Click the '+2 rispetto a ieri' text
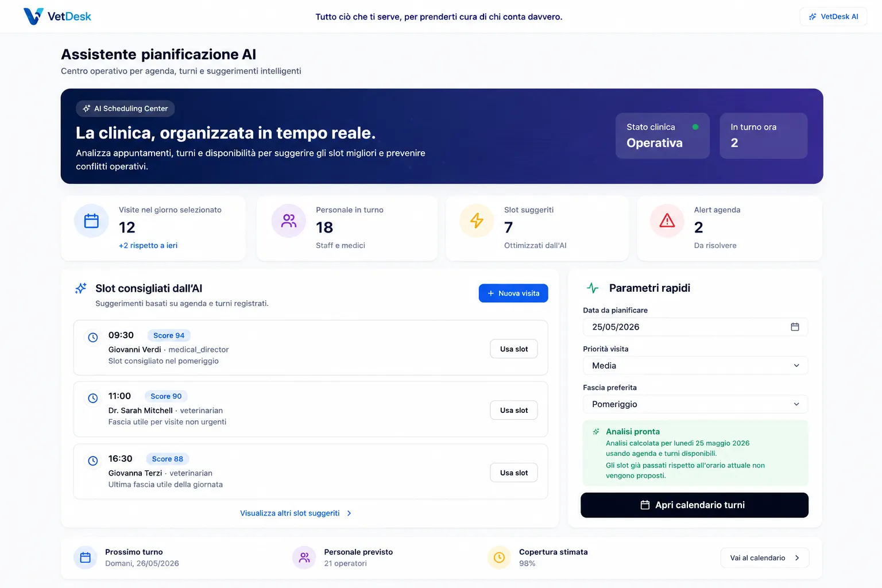The width and height of the screenshot is (882, 588). pyautogui.click(x=148, y=245)
